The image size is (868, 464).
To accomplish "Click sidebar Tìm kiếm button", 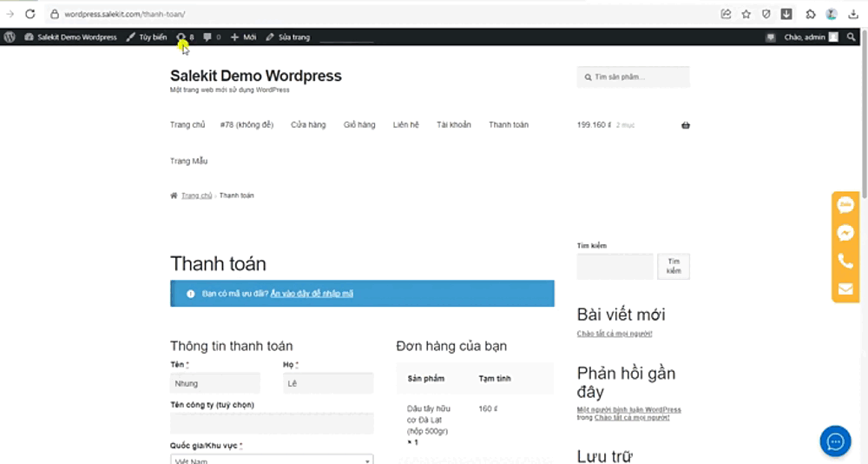I will click(x=674, y=266).
